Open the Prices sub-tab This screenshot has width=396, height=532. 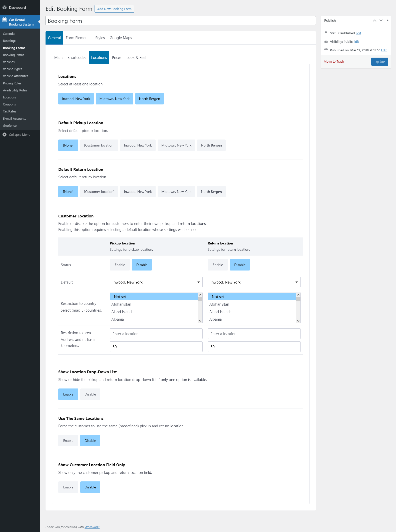point(117,58)
